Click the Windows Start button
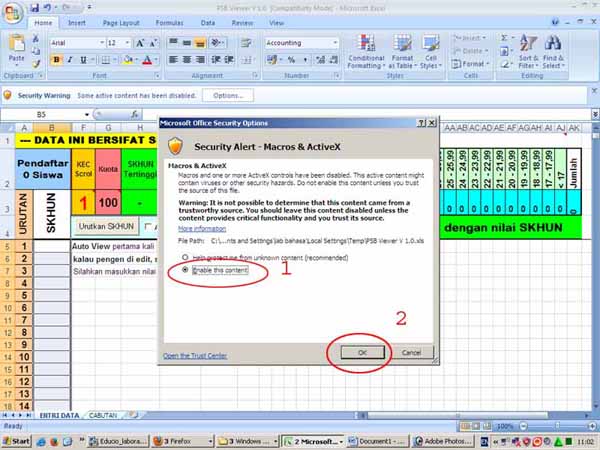Viewport: 600px width, 450px height. click(x=18, y=440)
